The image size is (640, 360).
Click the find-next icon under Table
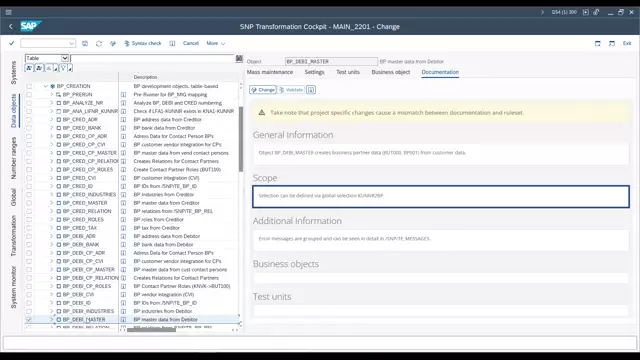[x=39, y=68]
